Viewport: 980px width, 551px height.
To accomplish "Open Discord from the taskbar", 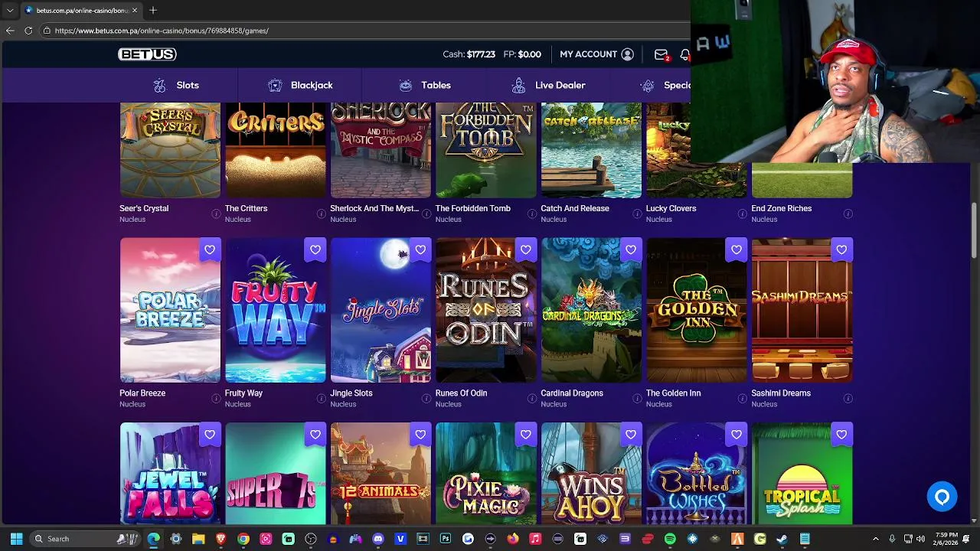I will coord(377,539).
